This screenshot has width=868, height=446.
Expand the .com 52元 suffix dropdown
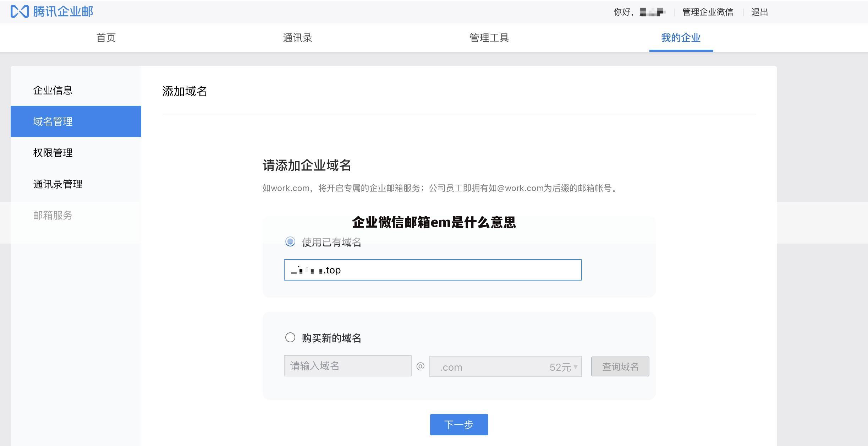(x=505, y=366)
